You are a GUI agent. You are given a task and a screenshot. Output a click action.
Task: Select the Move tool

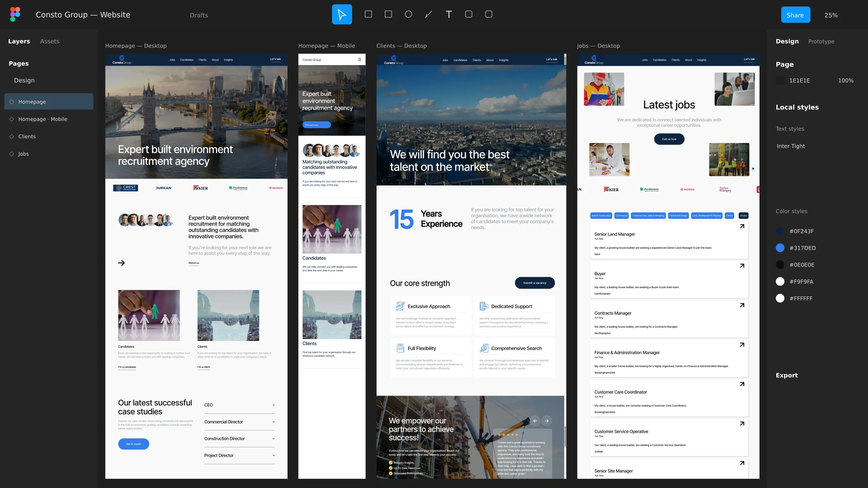(342, 14)
